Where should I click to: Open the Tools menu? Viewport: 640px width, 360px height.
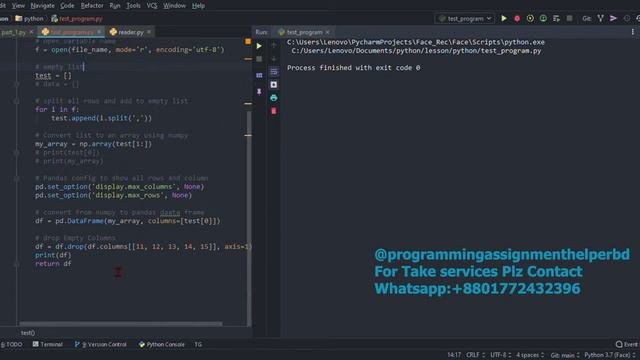point(133,6)
